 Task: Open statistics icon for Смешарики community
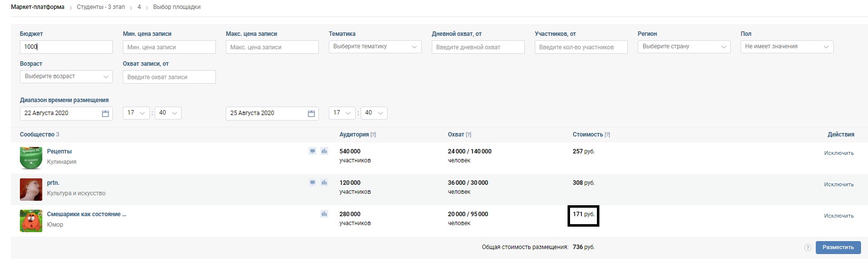tap(324, 214)
